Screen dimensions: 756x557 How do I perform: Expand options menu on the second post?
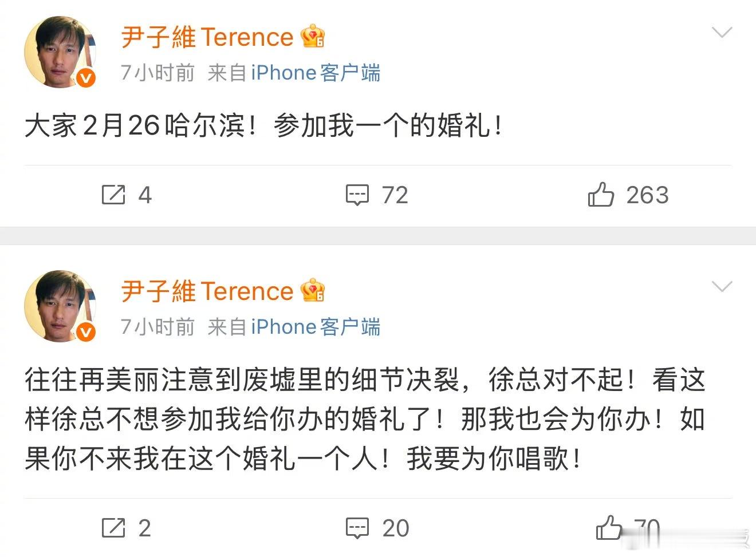tap(723, 287)
